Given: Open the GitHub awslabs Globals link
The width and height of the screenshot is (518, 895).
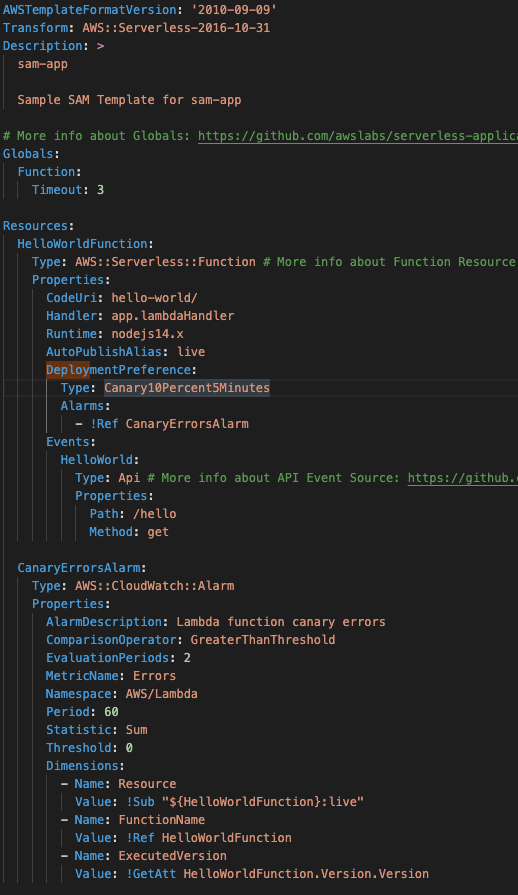Looking at the screenshot, I should (358, 136).
